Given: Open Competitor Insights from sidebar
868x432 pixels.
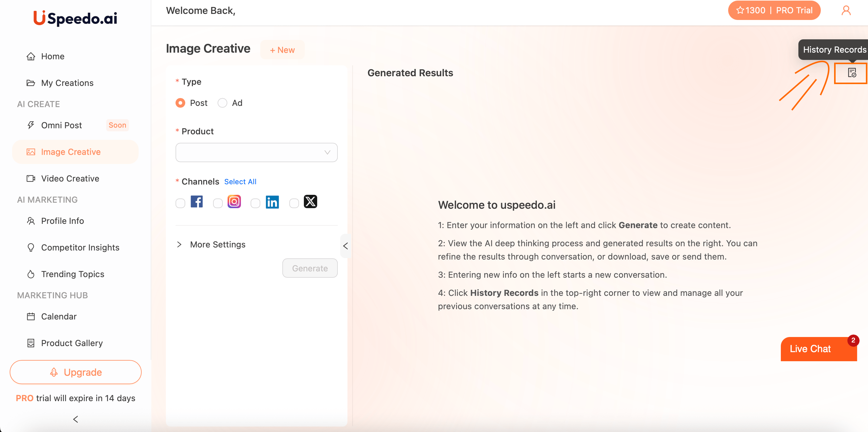Looking at the screenshot, I should [x=80, y=247].
